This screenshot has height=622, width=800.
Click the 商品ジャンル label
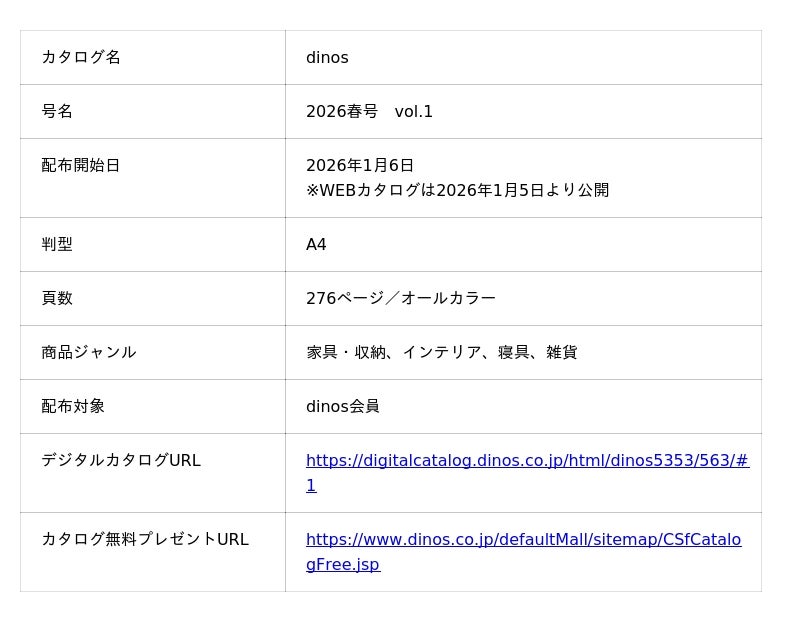tap(89, 352)
